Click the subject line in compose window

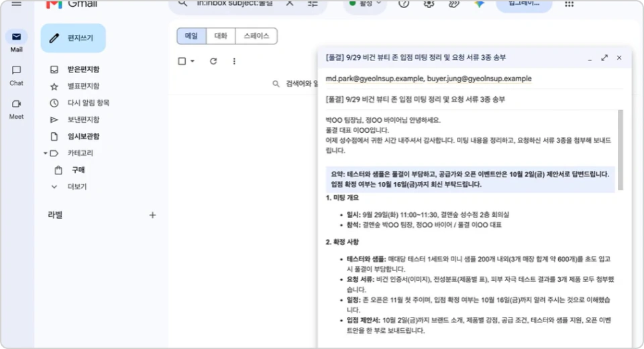pos(474,99)
